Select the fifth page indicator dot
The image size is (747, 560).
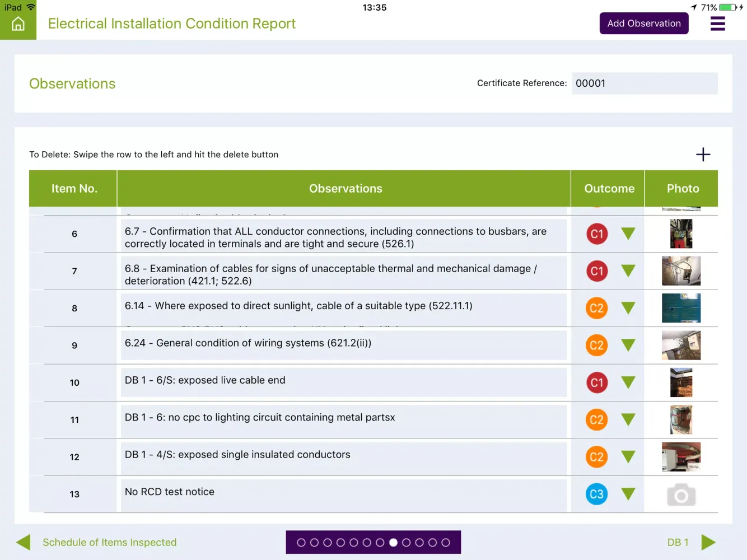pyautogui.click(x=354, y=543)
